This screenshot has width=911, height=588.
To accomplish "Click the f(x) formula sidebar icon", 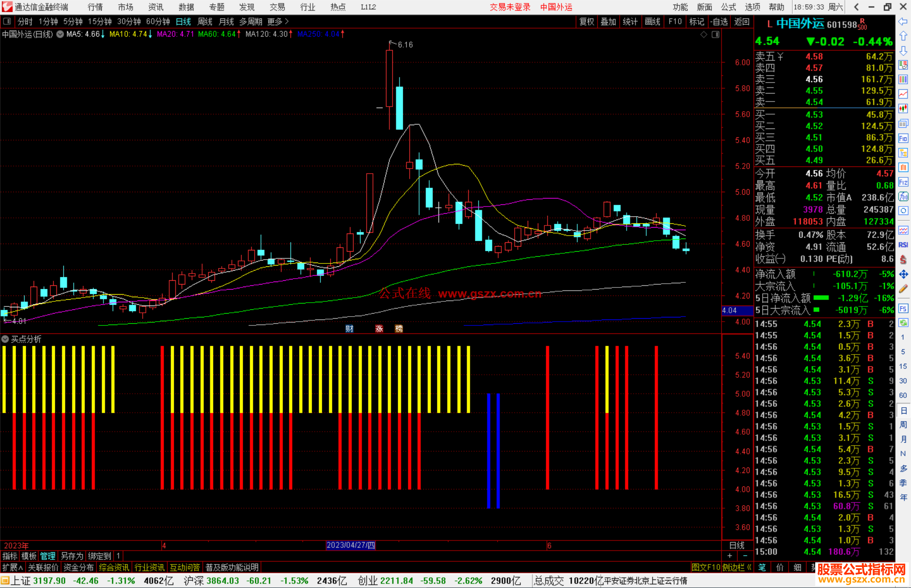I will click(x=903, y=196).
